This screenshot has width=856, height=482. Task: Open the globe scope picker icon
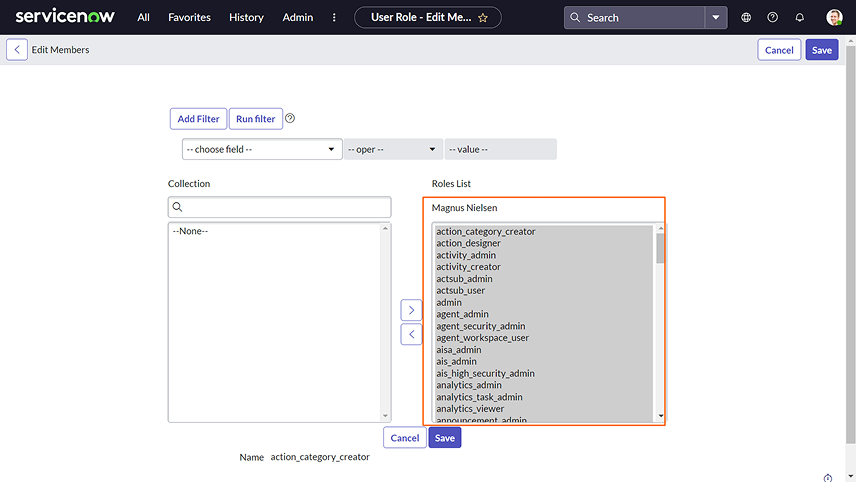pyautogui.click(x=746, y=17)
